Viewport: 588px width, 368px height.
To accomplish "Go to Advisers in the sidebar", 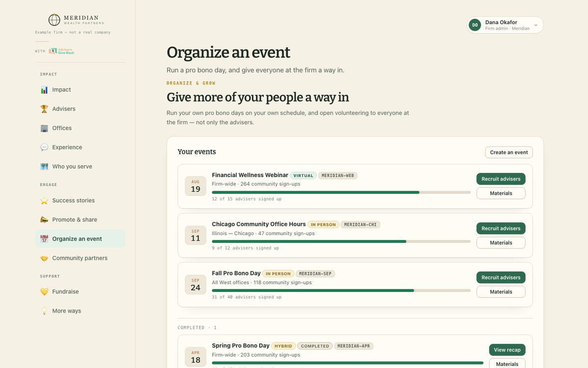I will point(80,109).
